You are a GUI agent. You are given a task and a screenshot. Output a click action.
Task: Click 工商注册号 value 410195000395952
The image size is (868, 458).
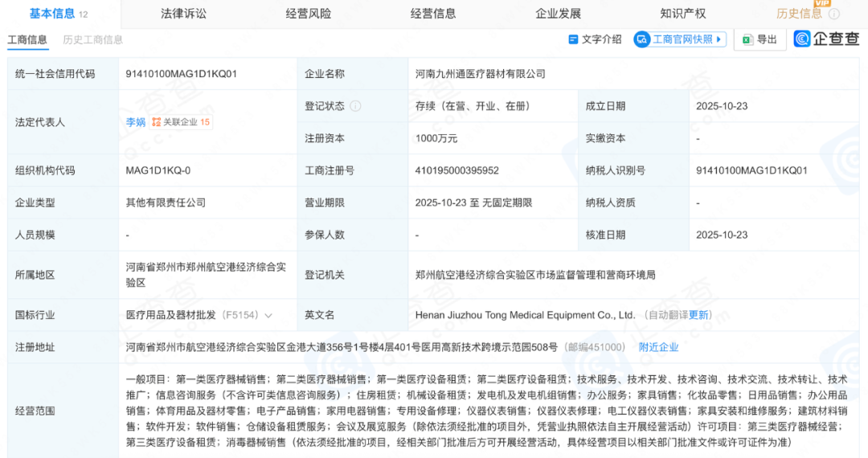457,171
